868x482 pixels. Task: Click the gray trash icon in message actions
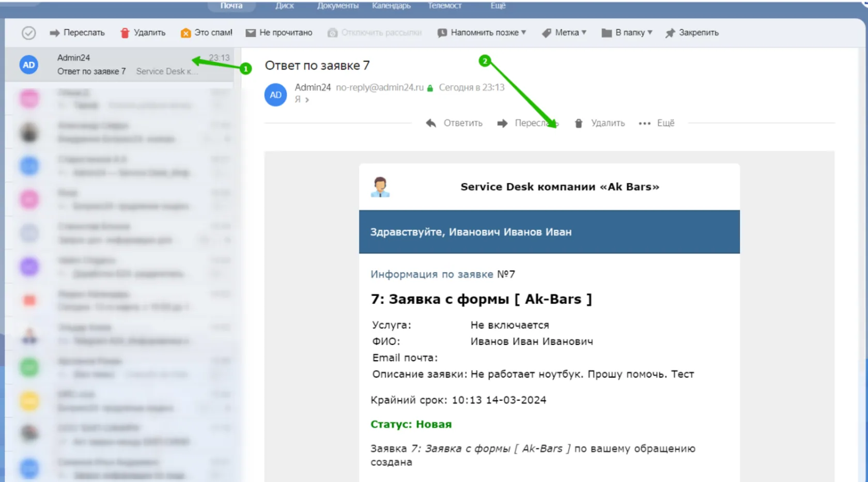coord(579,123)
